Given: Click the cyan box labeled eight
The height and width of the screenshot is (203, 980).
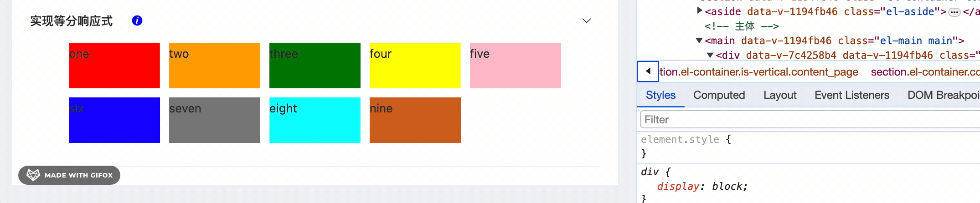Looking at the screenshot, I should point(315,120).
